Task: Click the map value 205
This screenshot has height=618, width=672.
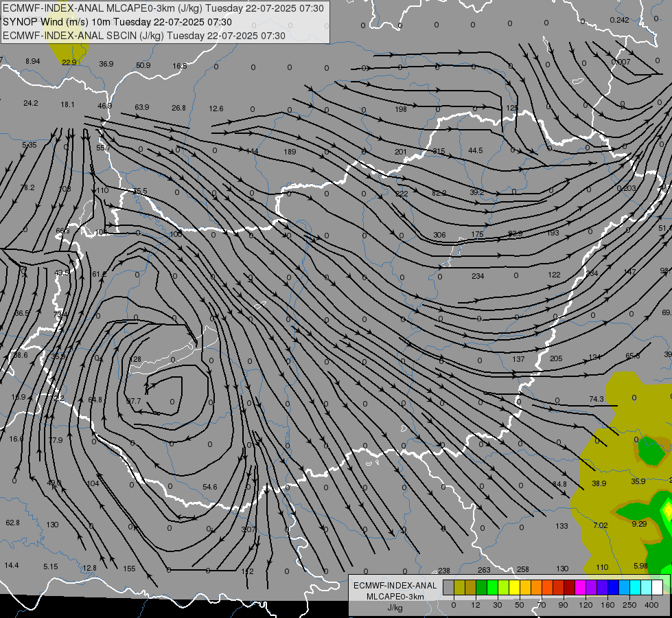Action: pos(556,358)
